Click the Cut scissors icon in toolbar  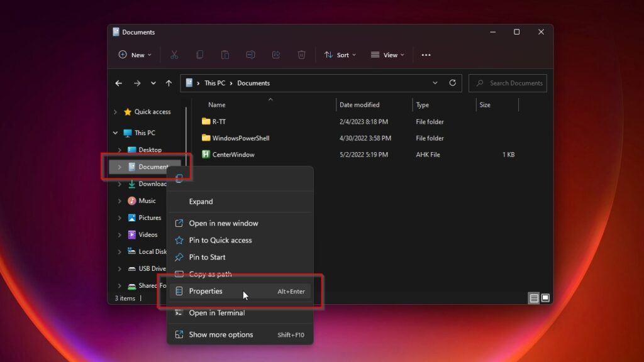tap(174, 55)
